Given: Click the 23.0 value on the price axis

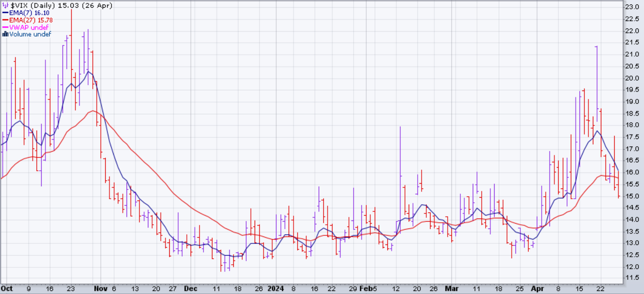Looking at the screenshot, I should coord(632,7).
